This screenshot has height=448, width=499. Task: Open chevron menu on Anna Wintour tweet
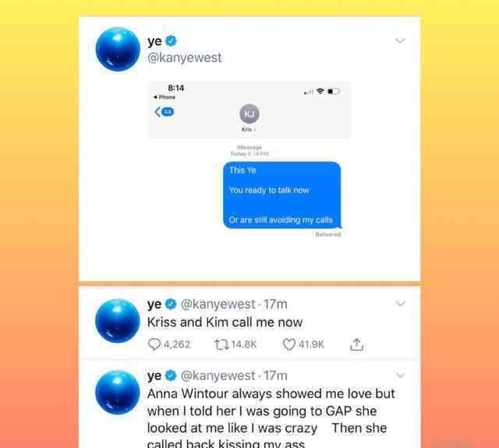[400, 376]
